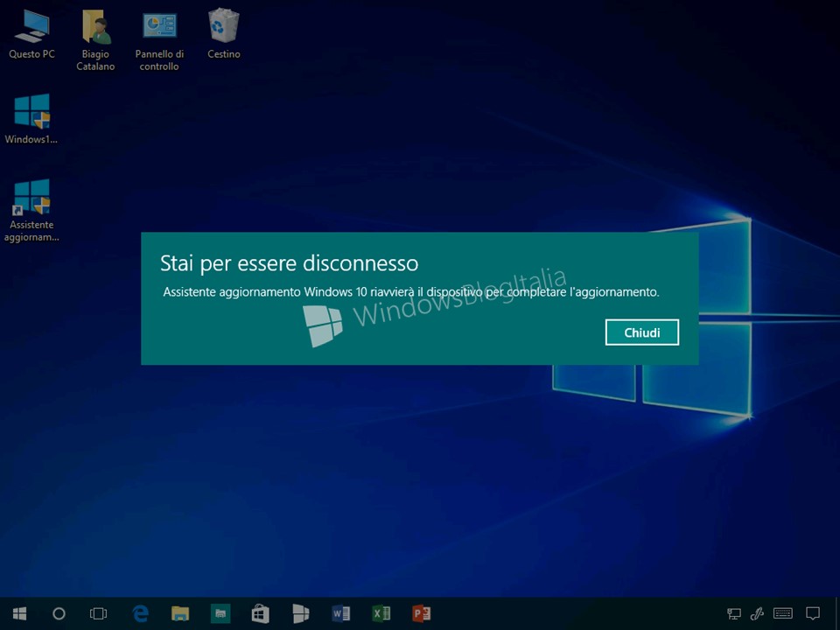840x630 pixels.
Task: Open the Start menu
Action: 20,613
